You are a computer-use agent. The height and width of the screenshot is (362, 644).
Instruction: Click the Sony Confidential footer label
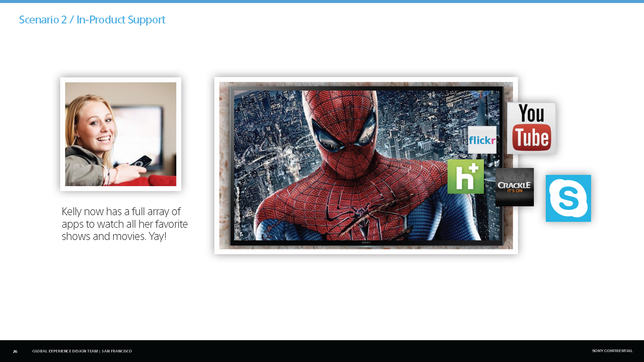[x=612, y=351]
